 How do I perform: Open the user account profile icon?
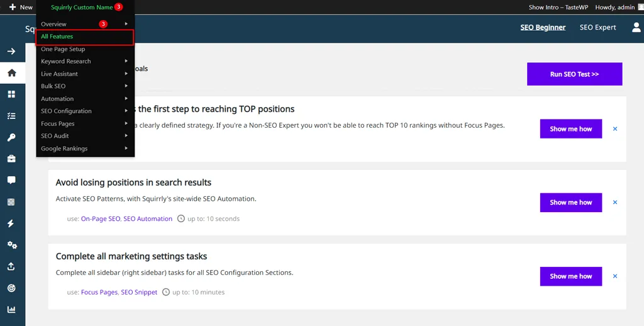[x=636, y=27]
